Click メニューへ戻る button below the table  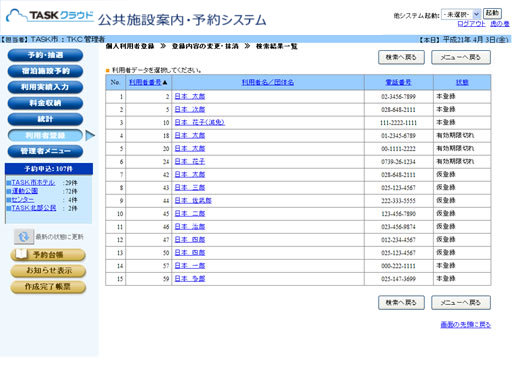[461, 303]
